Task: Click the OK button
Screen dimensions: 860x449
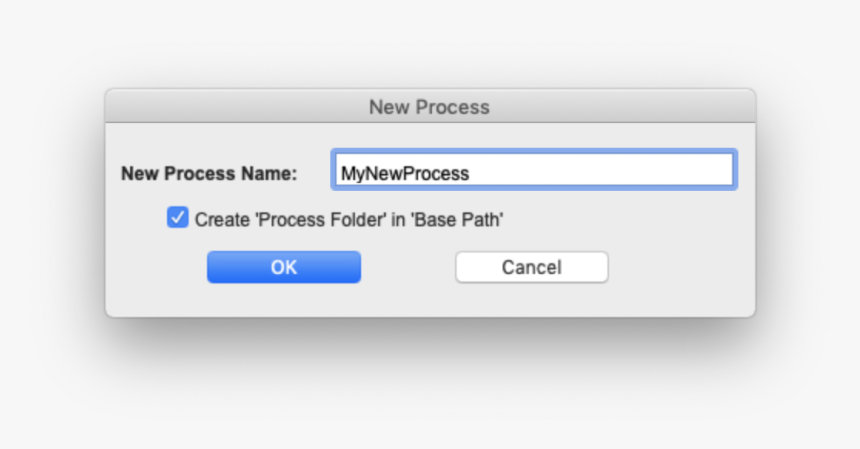Action: point(283,267)
